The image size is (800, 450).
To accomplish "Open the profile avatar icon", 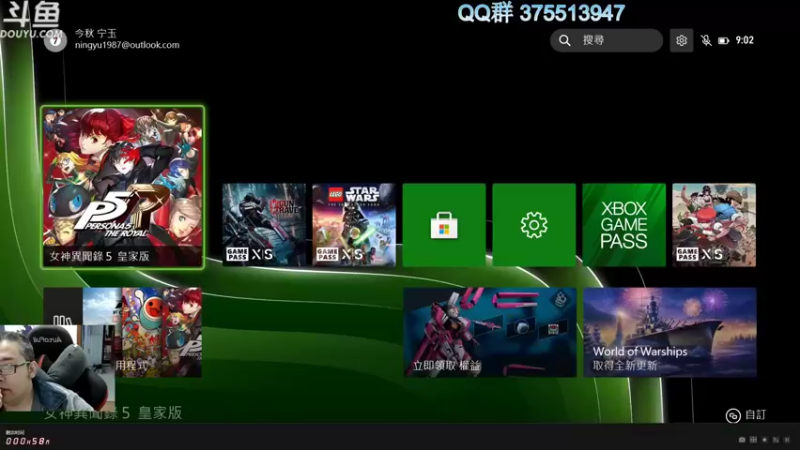I will point(55,40).
